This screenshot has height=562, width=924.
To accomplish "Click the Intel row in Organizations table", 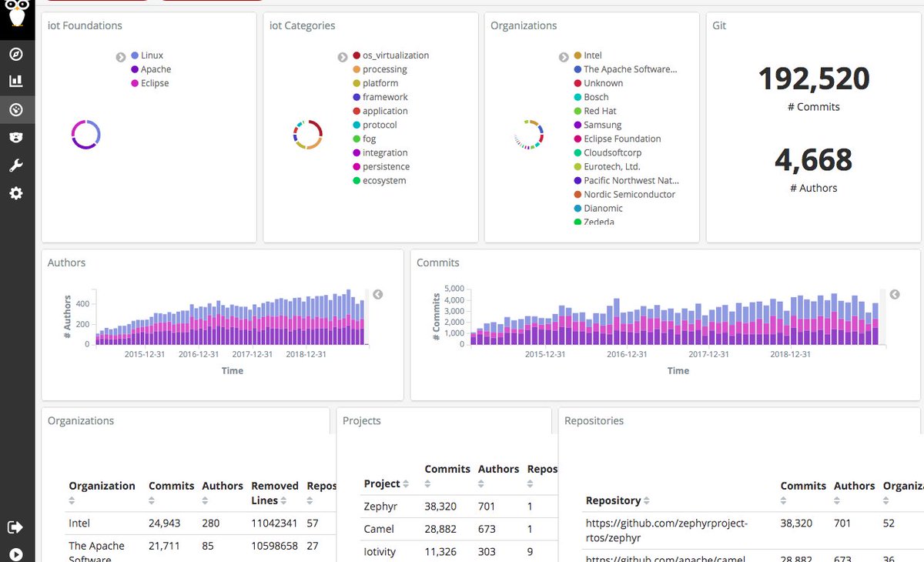I will [x=202, y=523].
